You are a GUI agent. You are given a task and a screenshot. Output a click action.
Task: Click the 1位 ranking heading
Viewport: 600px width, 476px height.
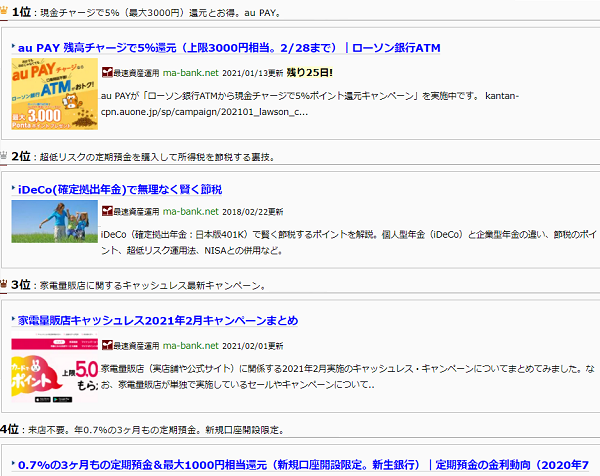click(x=146, y=12)
